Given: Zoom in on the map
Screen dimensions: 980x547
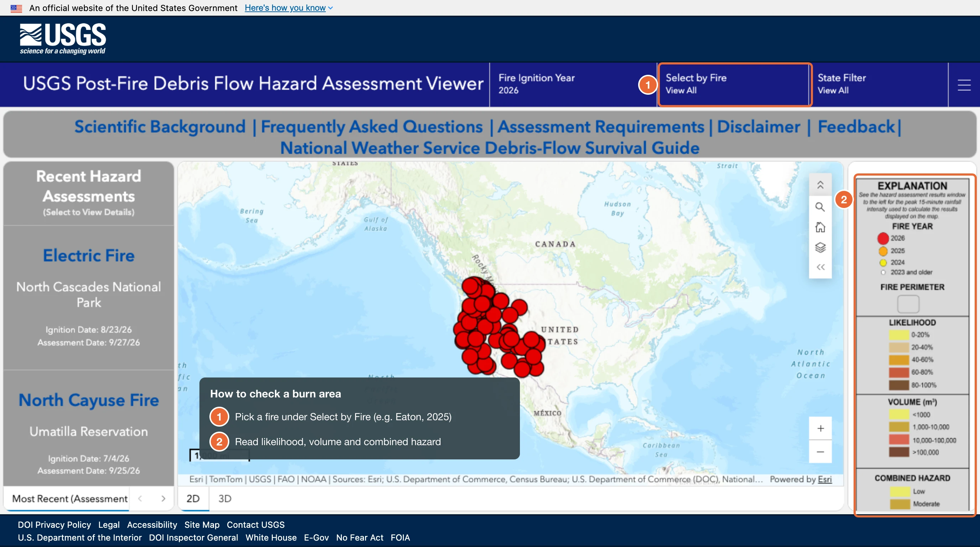Looking at the screenshot, I should coord(820,428).
